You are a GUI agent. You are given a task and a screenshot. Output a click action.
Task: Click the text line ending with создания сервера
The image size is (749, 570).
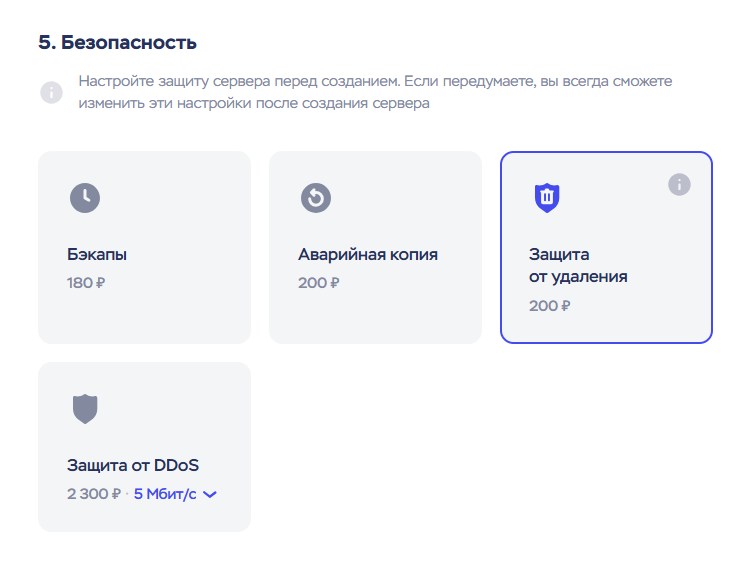pyautogui.click(x=254, y=104)
